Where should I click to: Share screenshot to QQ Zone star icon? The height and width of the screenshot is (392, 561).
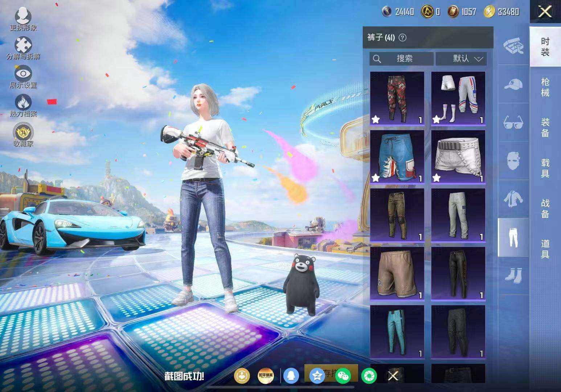point(317,376)
